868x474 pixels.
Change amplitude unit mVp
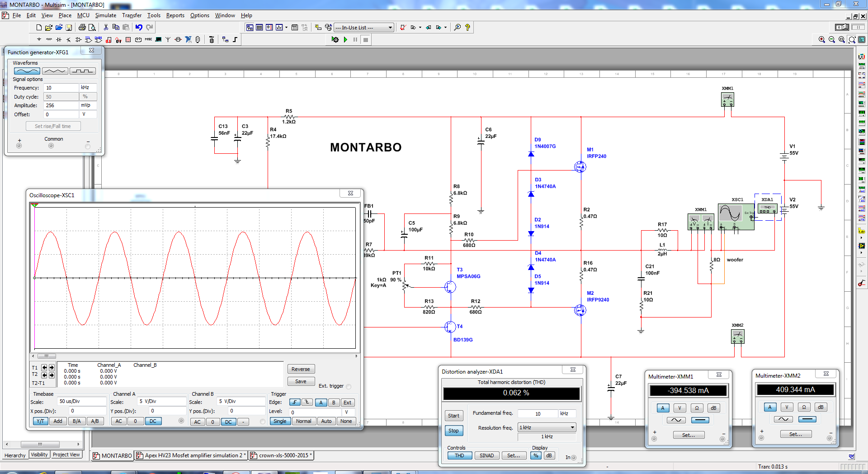(x=88, y=105)
